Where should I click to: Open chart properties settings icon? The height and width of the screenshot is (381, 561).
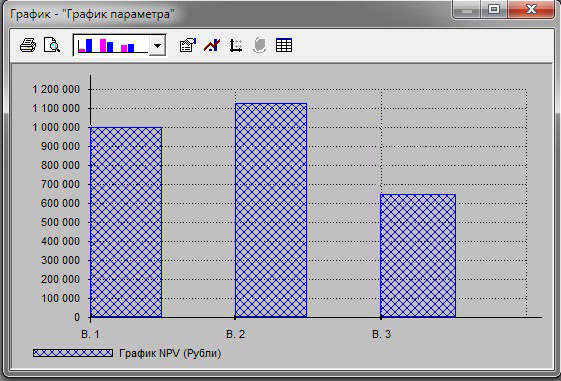(x=188, y=45)
